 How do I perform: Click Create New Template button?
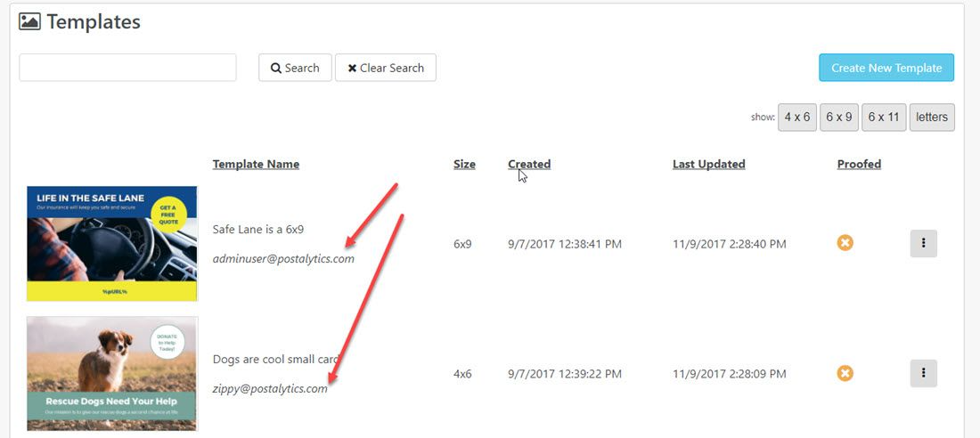point(886,68)
